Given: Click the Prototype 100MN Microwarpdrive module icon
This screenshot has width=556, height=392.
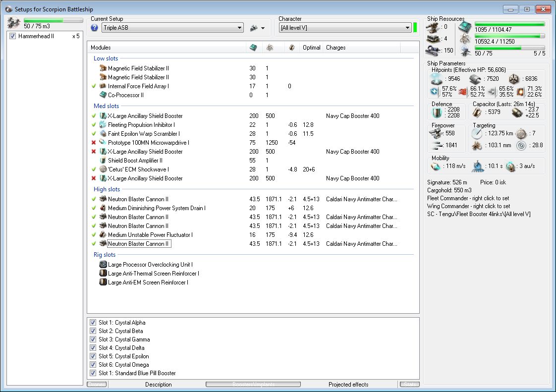Looking at the screenshot, I should click(103, 143).
